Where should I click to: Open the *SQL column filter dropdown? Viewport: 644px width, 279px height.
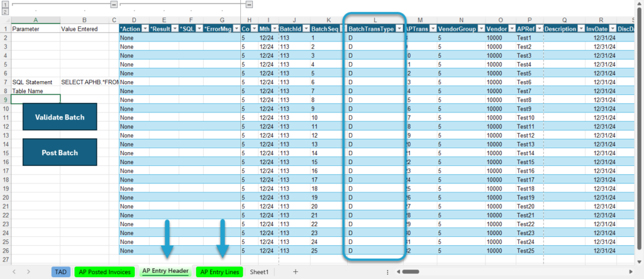click(x=199, y=29)
